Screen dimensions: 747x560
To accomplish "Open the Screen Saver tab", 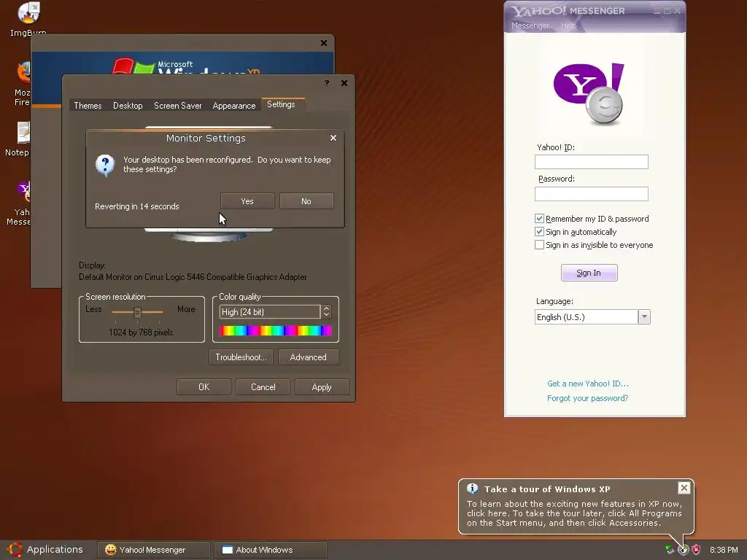I will tap(178, 105).
